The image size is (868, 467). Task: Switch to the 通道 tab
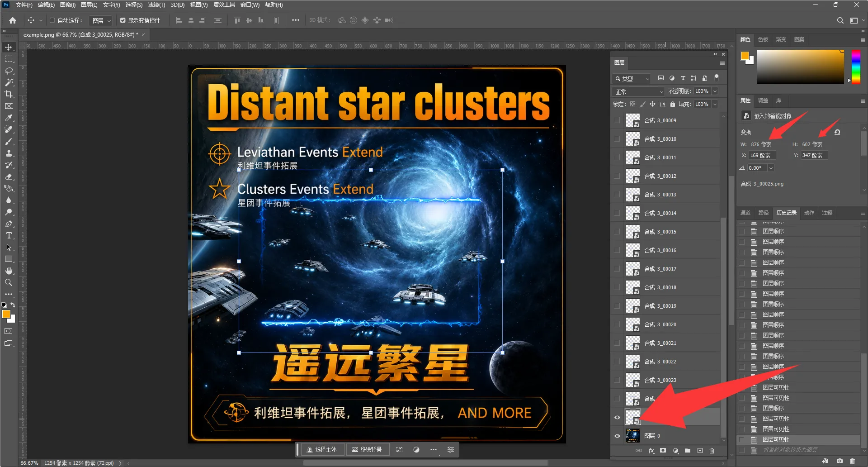point(745,213)
